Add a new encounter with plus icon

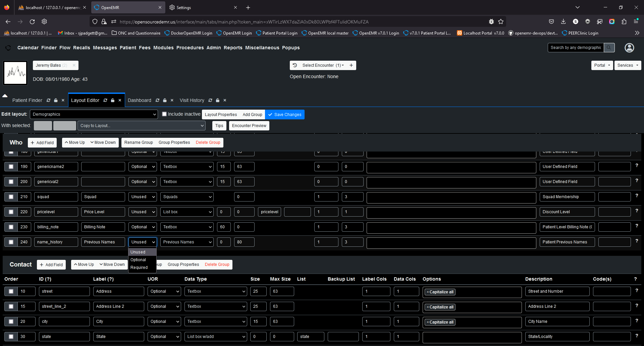(x=351, y=65)
